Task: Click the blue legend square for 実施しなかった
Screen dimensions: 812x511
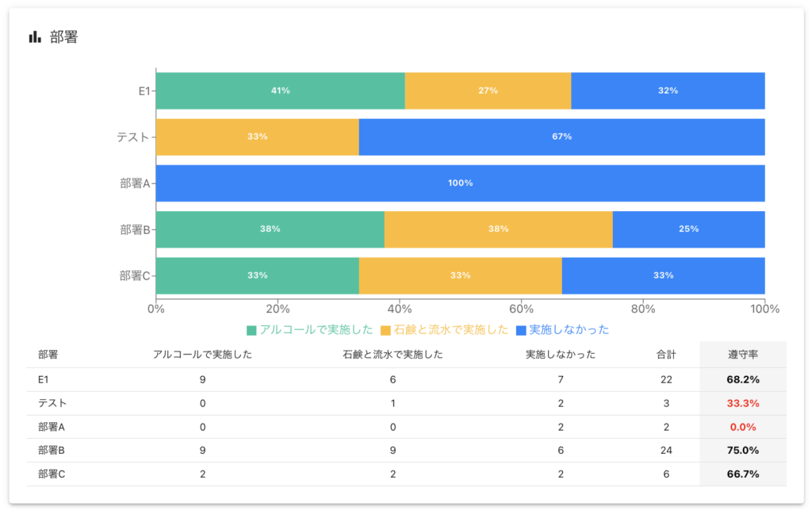Action: pyautogui.click(x=521, y=329)
